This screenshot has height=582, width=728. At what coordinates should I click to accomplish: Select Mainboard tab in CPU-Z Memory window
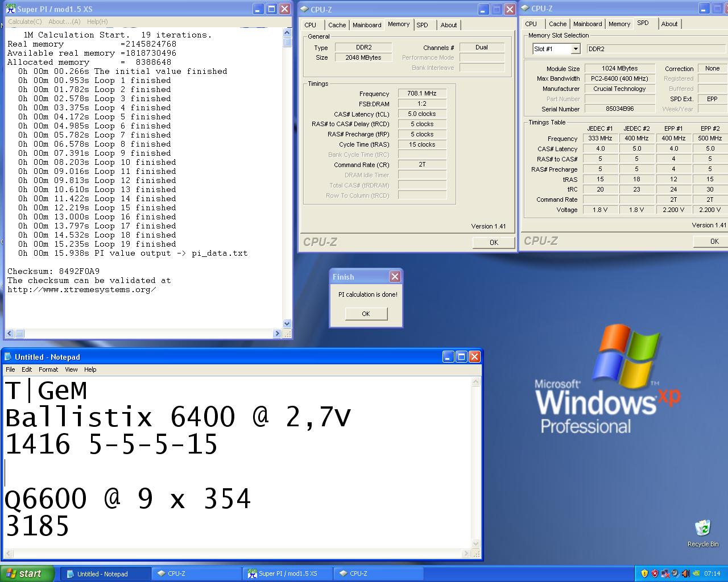click(x=367, y=25)
